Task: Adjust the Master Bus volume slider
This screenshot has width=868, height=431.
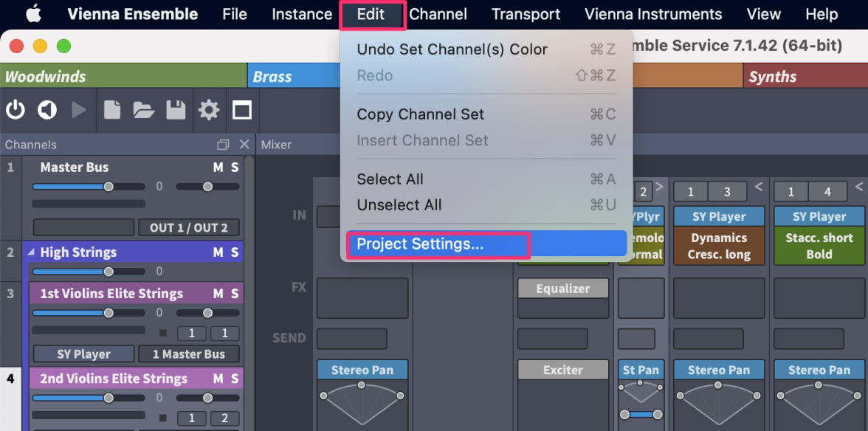Action: [89, 187]
